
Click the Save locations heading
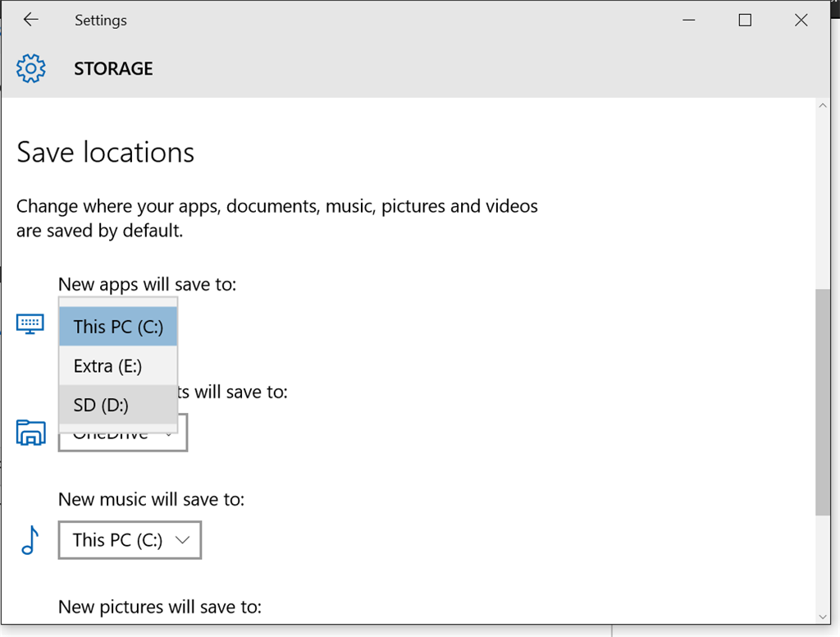106,153
